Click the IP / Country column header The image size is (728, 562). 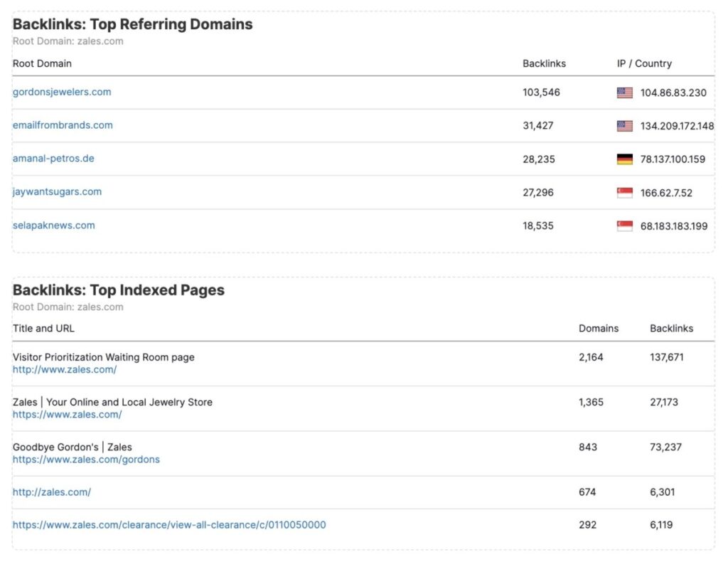click(644, 63)
